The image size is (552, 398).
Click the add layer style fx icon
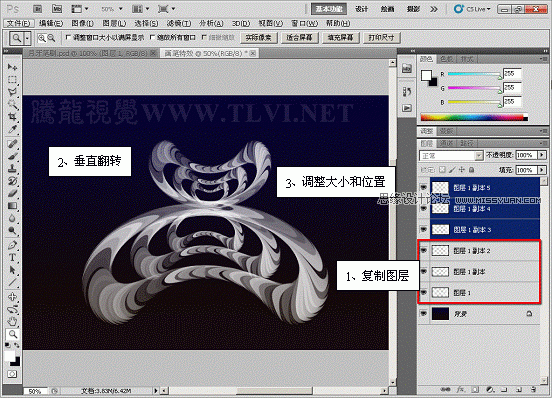pyautogui.click(x=460, y=390)
